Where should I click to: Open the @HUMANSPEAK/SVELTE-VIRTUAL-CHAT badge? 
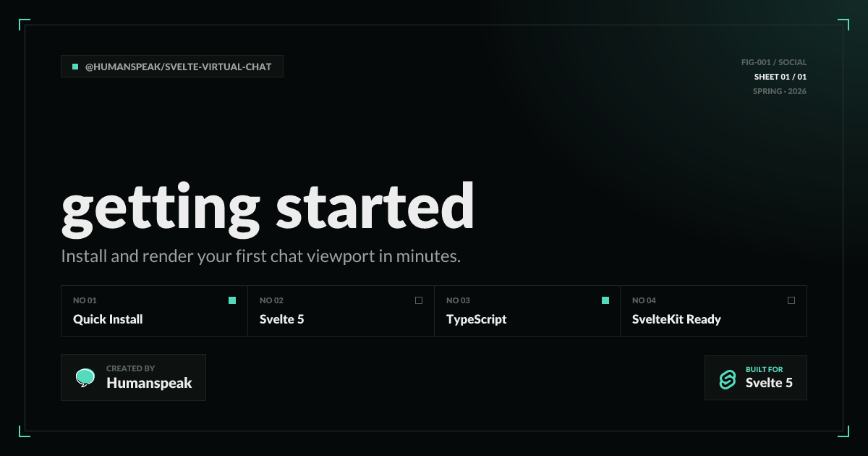coord(172,67)
